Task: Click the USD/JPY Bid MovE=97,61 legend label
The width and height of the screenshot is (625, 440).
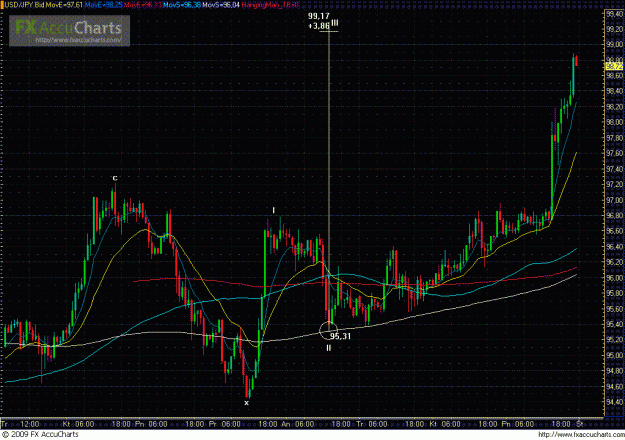Action: pos(44,5)
